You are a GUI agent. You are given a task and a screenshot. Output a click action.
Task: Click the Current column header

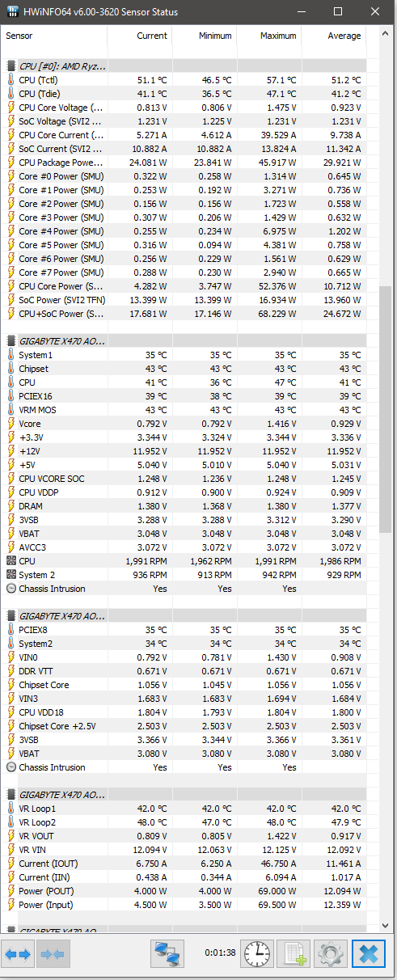[x=140, y=36]
